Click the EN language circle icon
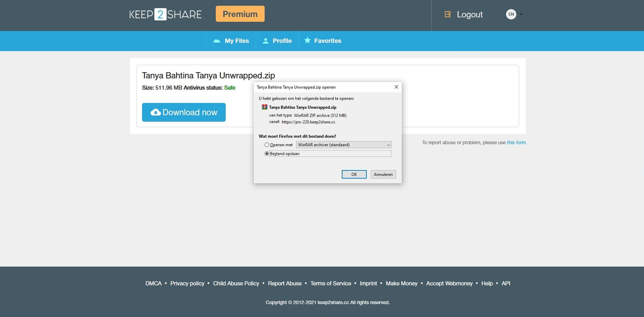 pyautogui.click(x=511, y=14)
